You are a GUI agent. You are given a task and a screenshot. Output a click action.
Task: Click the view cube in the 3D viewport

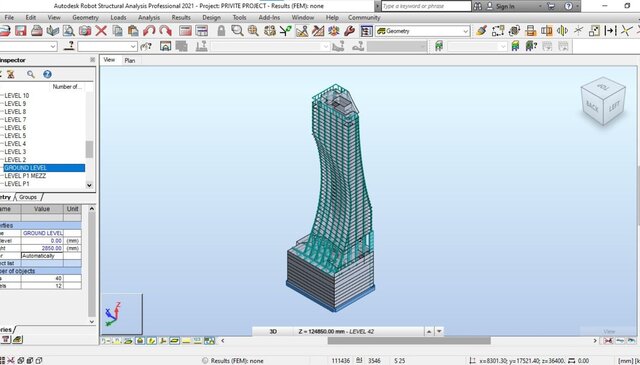tap(602, 100)
